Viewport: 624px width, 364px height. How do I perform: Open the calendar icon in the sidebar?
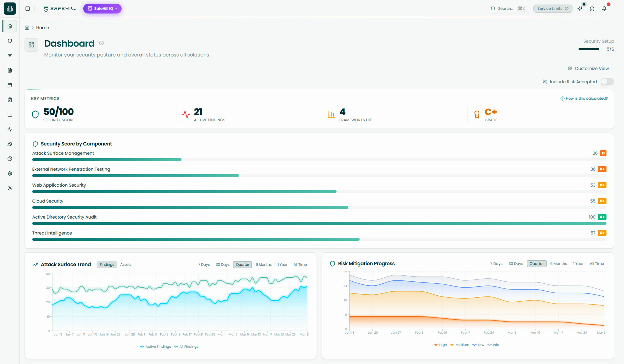10,85
